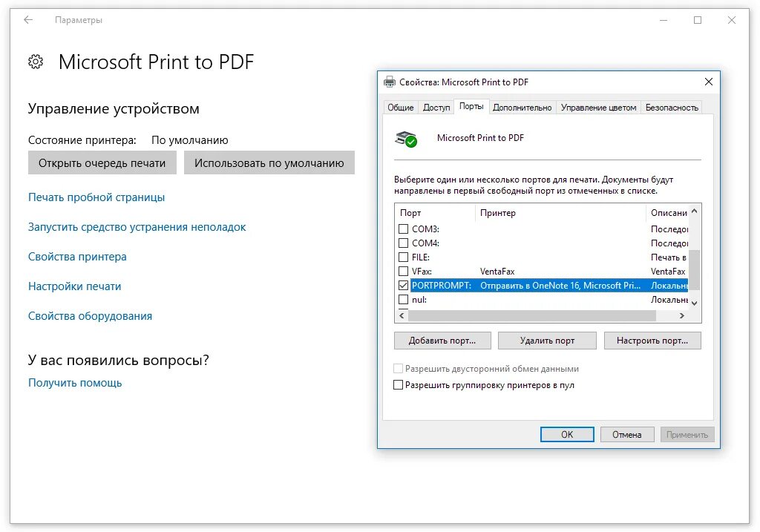This screenshot has height=532, width=760.
Task: Open Запустить средство устранения неполадок link
Action: (137, 227)
